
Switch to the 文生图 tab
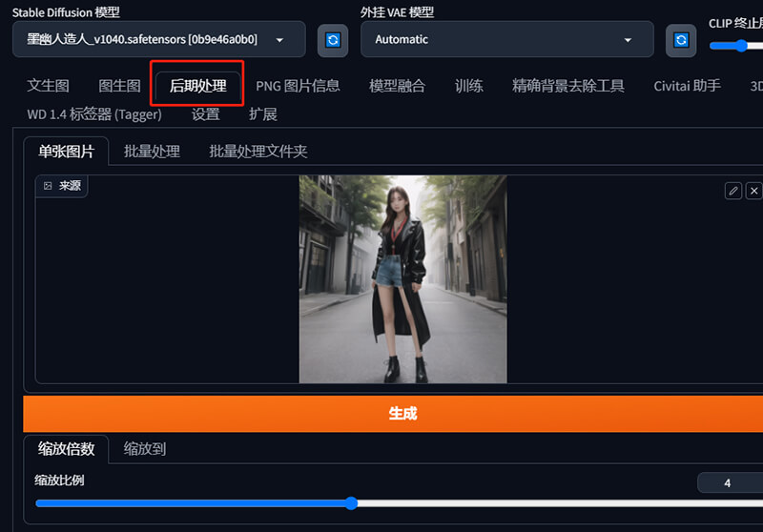(x=48, y=86)
